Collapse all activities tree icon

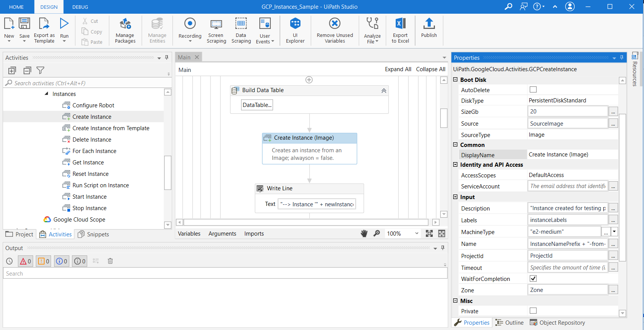tap(27, 70)
